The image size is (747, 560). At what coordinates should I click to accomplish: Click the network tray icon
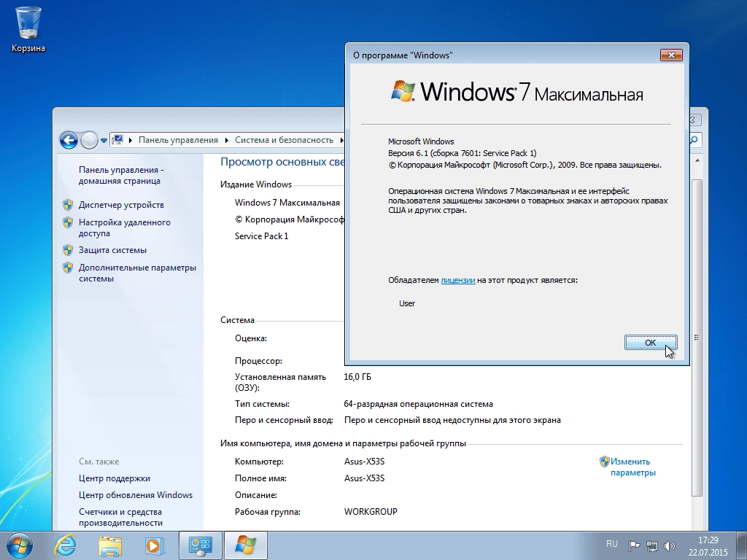[x=651, y=545]
